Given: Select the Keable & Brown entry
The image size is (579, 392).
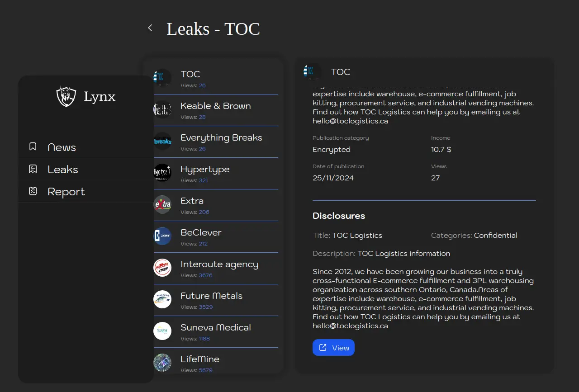Looking at the screenshot, I should click(215, 106).
